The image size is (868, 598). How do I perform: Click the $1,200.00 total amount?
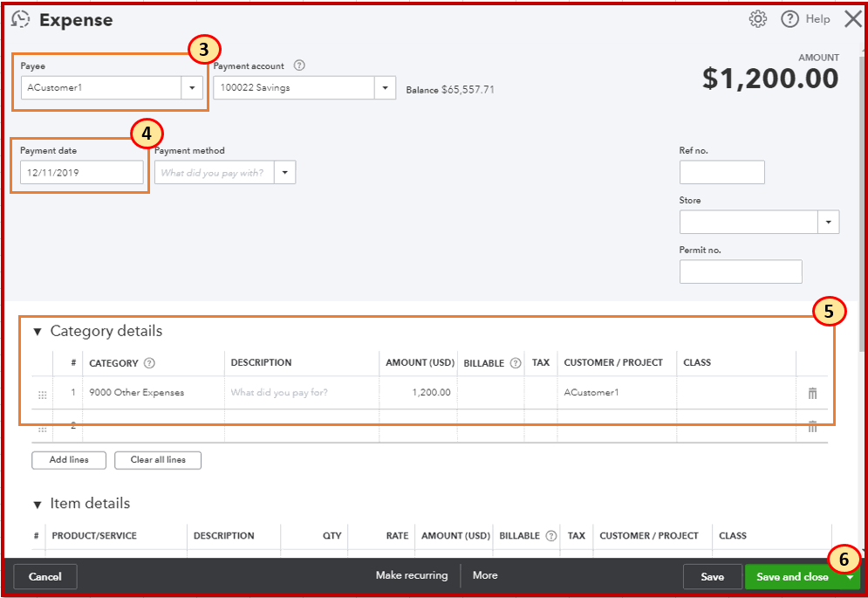click(770, 79)
